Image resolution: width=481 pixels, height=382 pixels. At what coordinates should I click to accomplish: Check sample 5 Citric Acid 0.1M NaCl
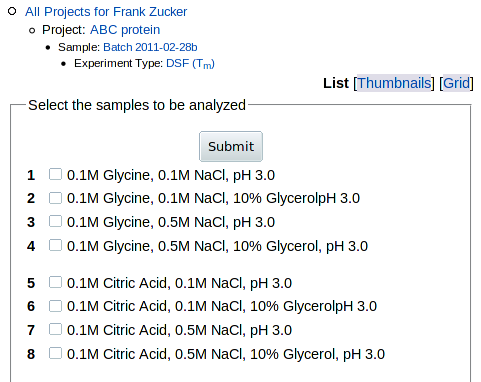tap(55, 282)
